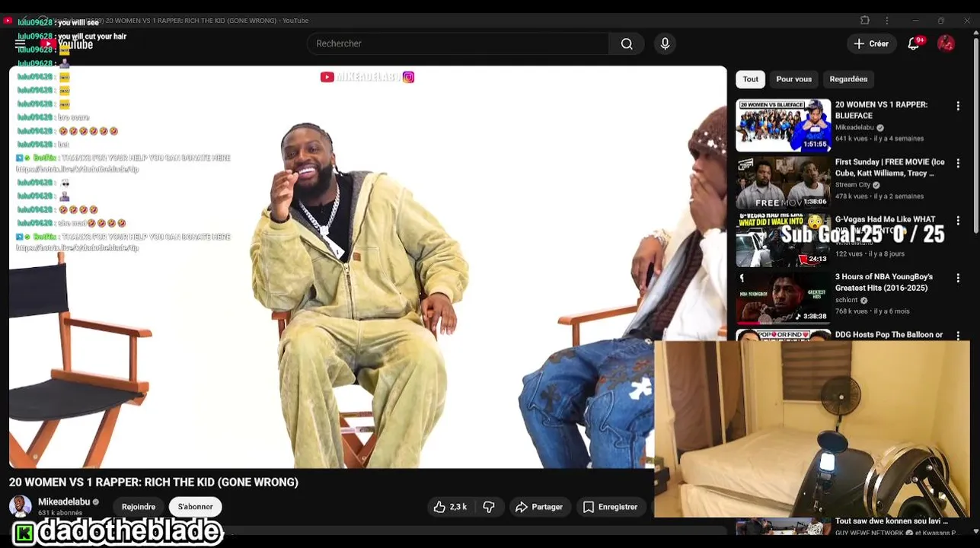Image resolution: width=980 pixels, height=548 pixels.
Task: Open options menu for DDG Hosts video
Action: [958, 335]
